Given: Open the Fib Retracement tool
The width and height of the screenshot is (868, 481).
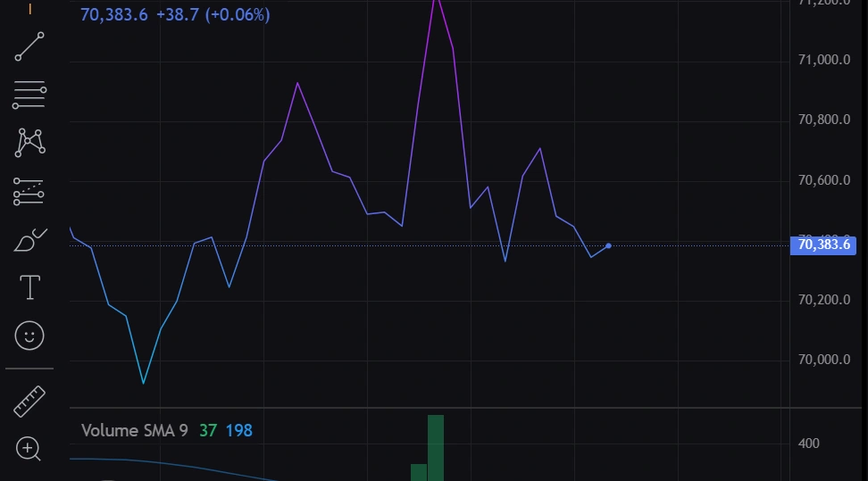Looking at the screenshot, I should (x=29, y=94).
